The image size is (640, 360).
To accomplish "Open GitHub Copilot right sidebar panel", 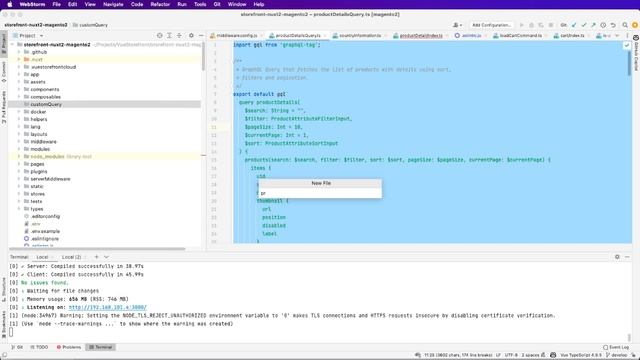I will coord(636,53).
